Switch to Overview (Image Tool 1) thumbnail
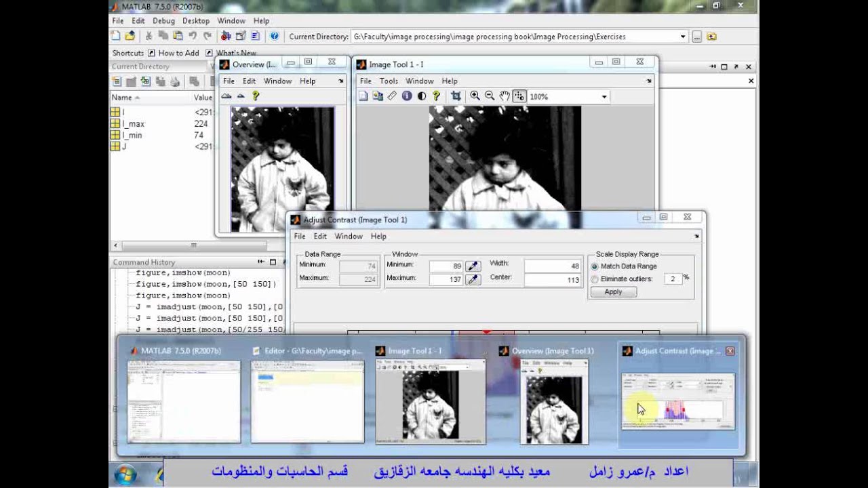This screenshot has height=488, width=868. point(554,401)
